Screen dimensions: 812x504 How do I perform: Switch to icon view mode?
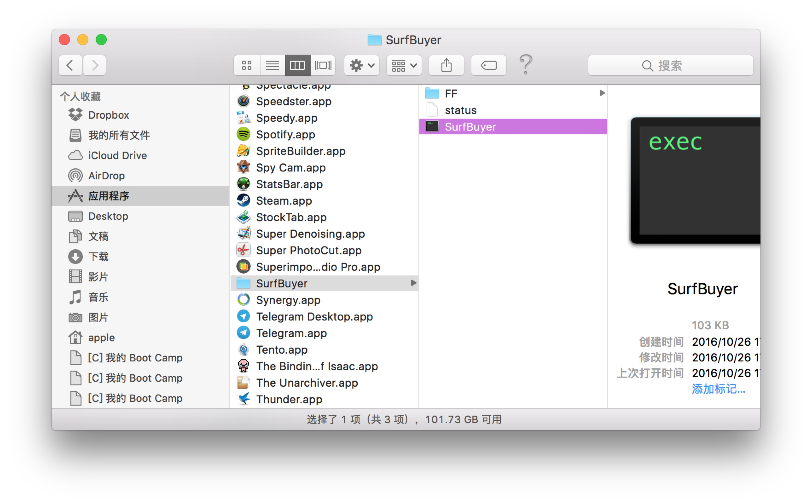pyautogui.click(x=246, y=65)
